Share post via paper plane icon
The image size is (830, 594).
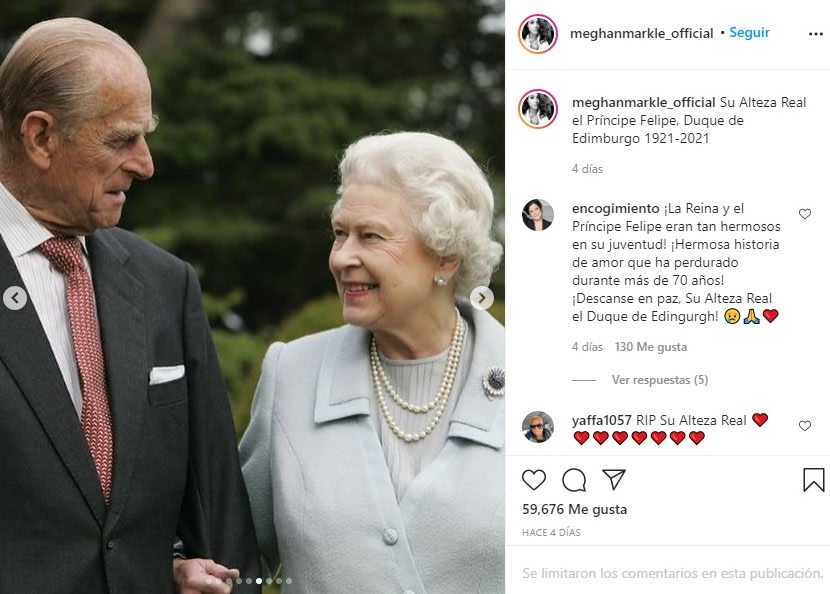click(x=614, y=479)
